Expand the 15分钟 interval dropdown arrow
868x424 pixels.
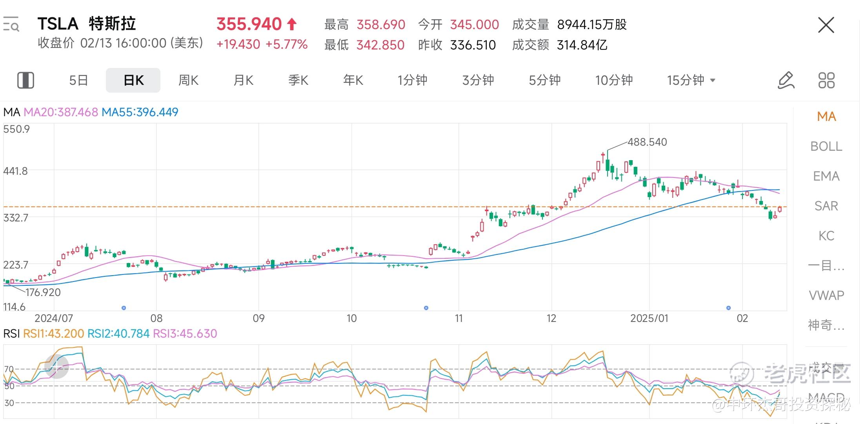click(713, 80)
